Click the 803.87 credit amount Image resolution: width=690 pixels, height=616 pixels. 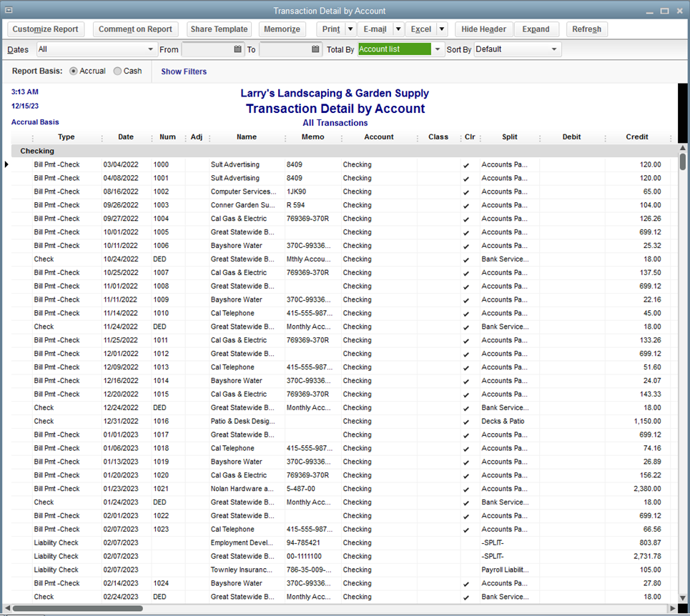pos(651,542)
